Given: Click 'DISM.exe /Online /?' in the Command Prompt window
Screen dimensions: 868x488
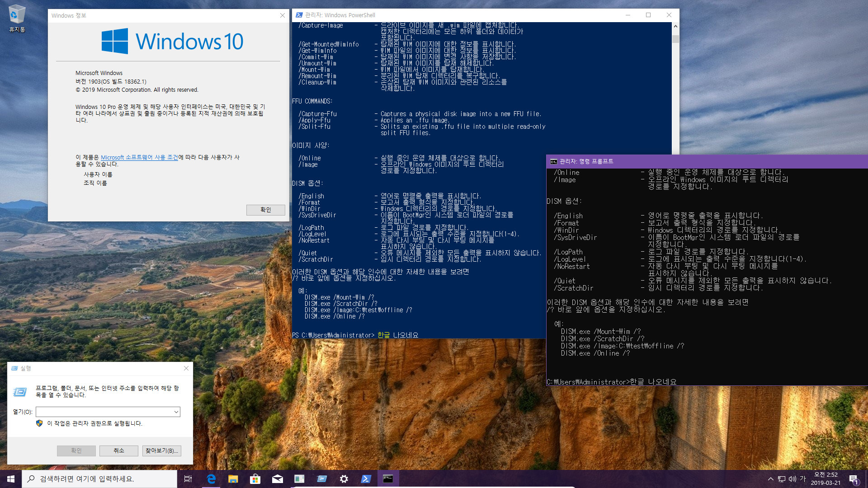Looking at the screenshot, I should click(595, 353).
